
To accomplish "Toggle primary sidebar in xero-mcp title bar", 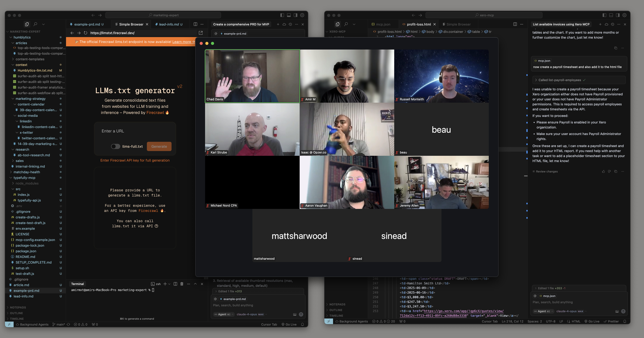I will [604, 15].
